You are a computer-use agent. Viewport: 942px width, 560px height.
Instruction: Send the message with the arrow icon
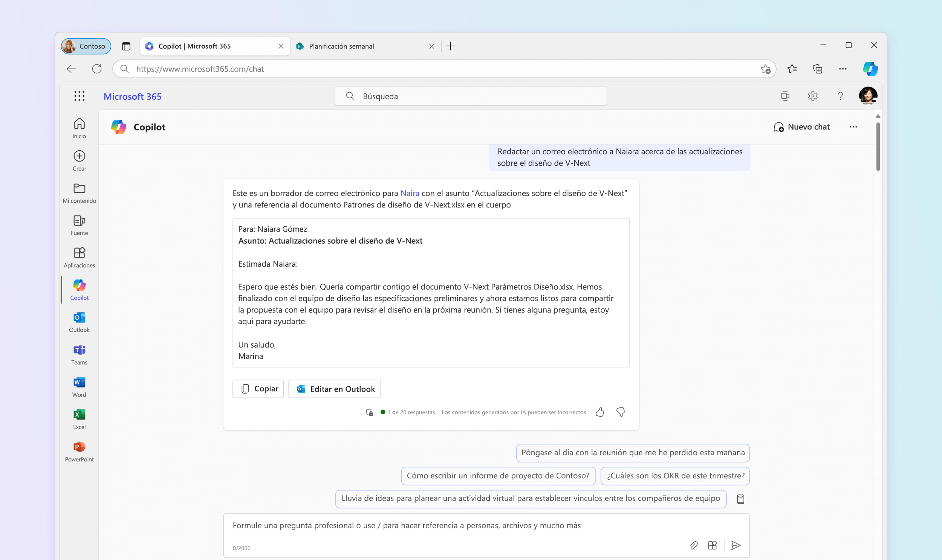point(736,545)
